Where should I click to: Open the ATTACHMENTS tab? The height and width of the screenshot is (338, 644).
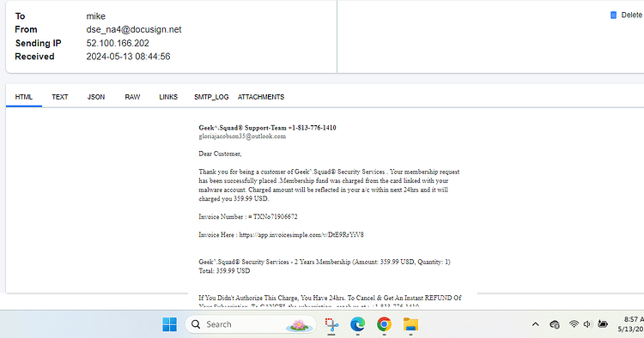(x=261, y=97)
